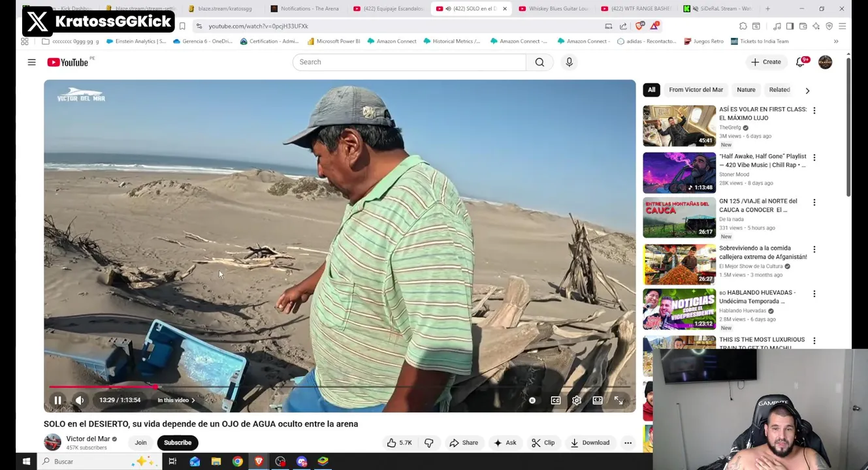Open 'Juegos Retro' bookmark

pos(703,41)
